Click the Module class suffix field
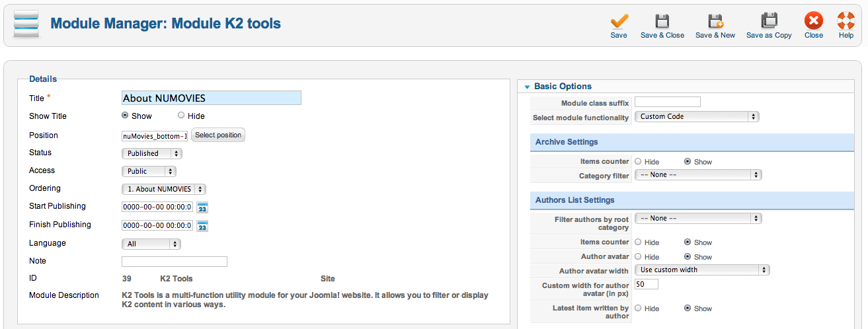Image resolution: width=868 pixels, height=329 pixels. pos(667,102)
